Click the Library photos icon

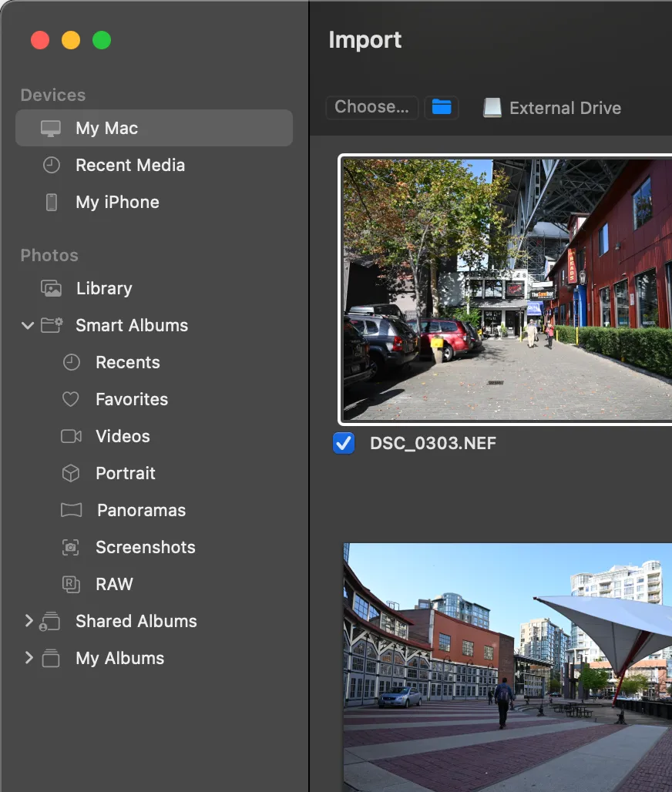point(52,288)
